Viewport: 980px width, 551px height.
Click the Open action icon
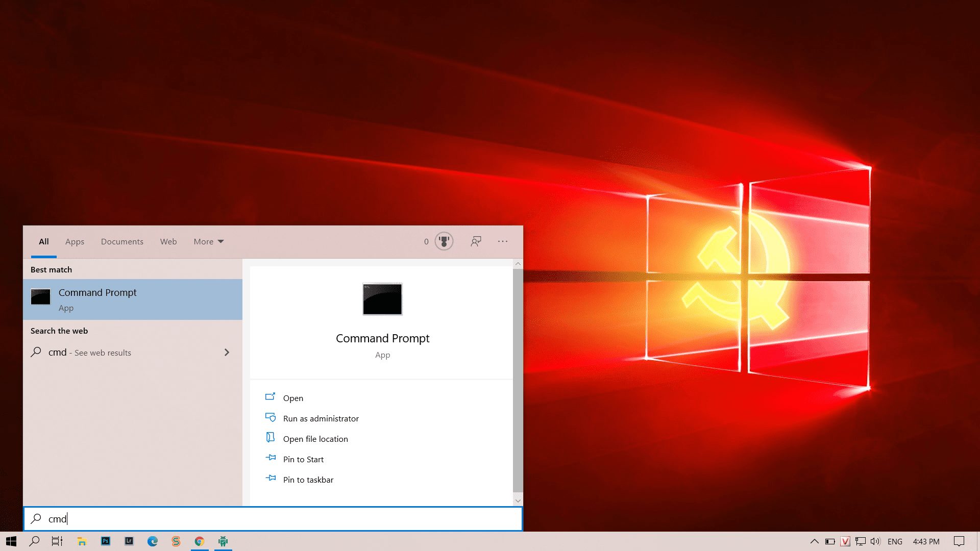(271, 396)
